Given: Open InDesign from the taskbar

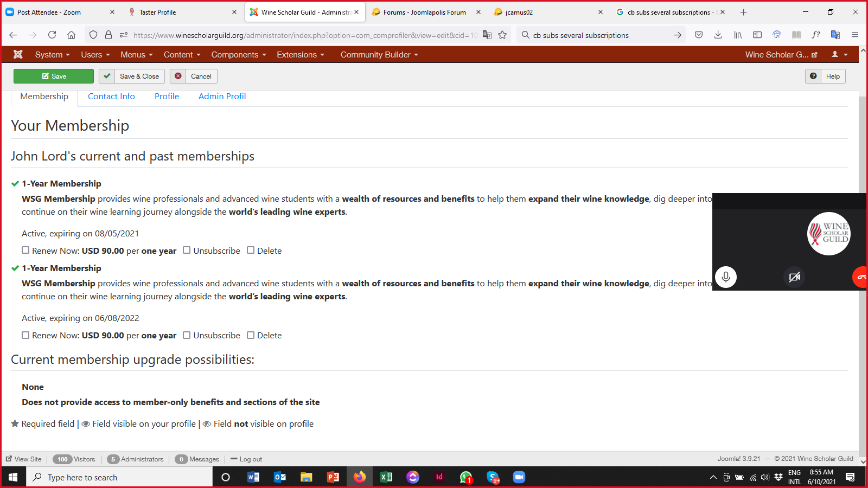Looking at the screenshot, I should click(x=439, y=477).
